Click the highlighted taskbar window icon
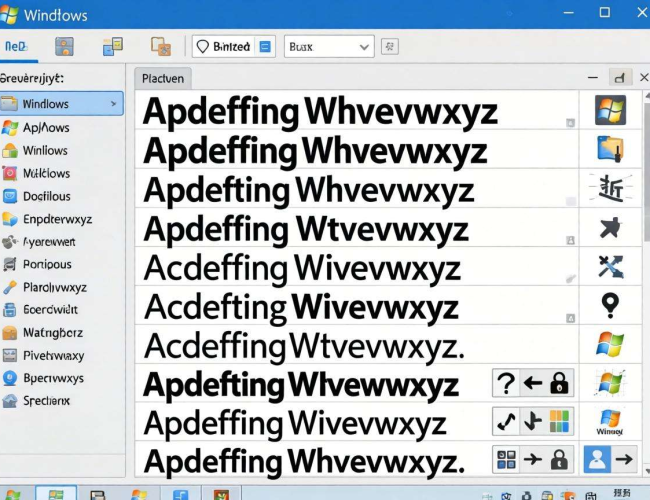650x500 pixels. (56, 493)
